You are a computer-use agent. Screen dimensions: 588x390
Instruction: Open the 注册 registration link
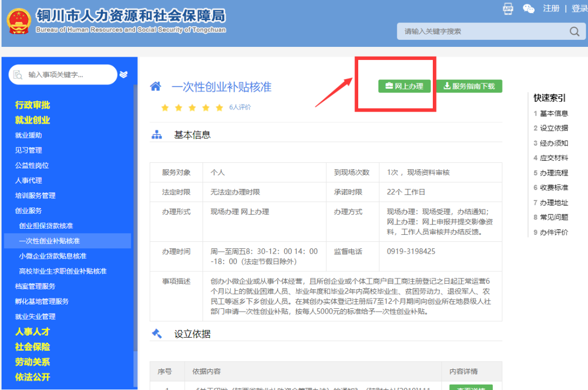pos(551,8)
